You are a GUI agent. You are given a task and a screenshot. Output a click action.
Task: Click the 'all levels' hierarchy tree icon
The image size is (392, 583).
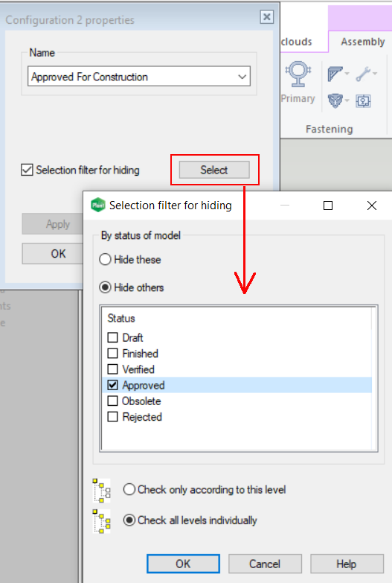tap(102, 521)
